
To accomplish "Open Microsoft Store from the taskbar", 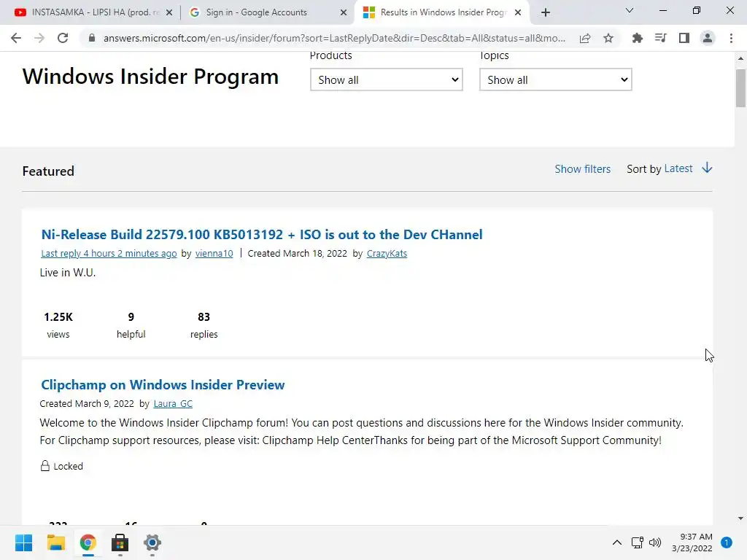I will point(120,542).
